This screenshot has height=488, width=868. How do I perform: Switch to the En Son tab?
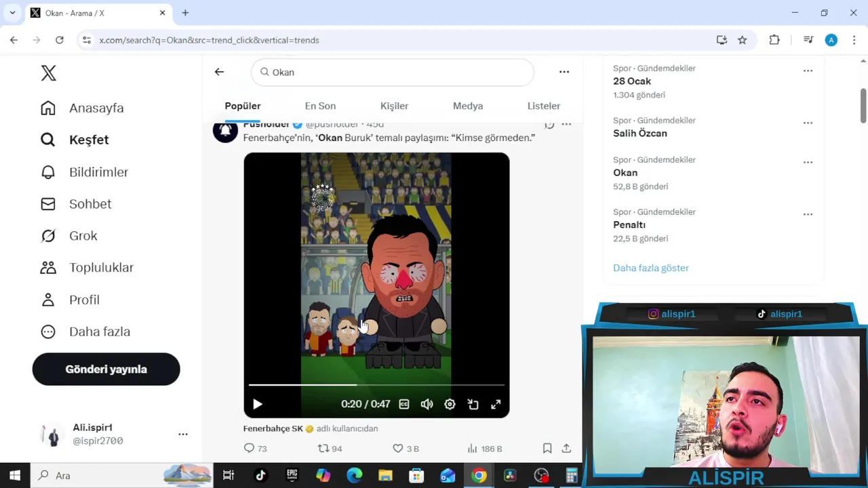pyautogui.click(x=320, y=106)
